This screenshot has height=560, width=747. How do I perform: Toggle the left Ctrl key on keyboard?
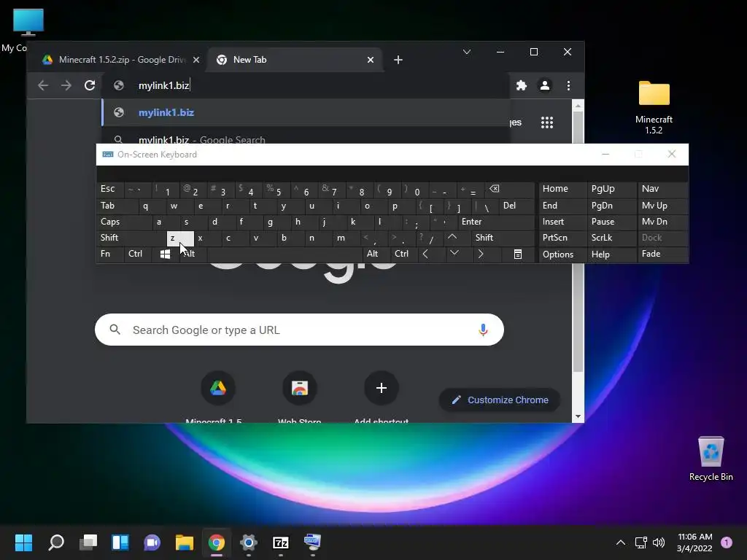138,254
